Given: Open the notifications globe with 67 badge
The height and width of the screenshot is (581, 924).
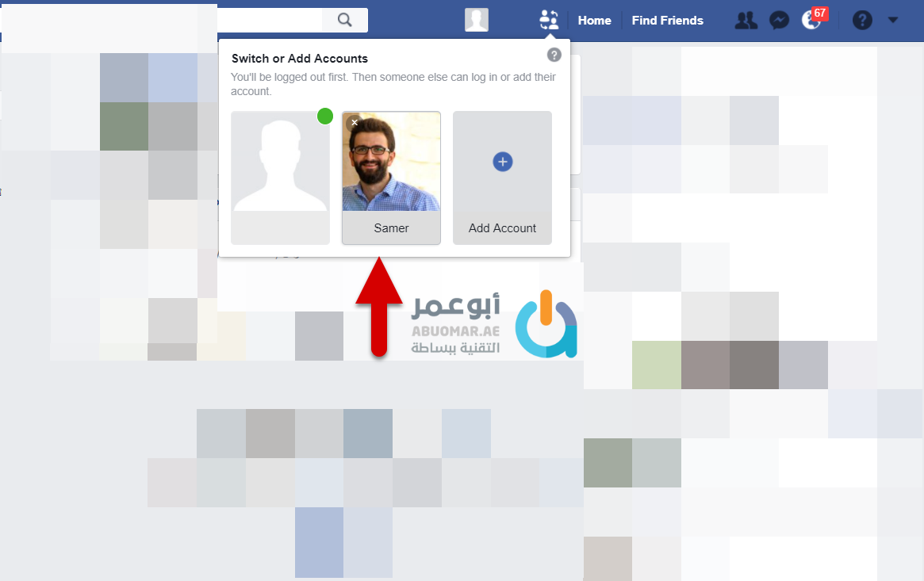Looking at the screenshot, I should click(x=814, y=20).
